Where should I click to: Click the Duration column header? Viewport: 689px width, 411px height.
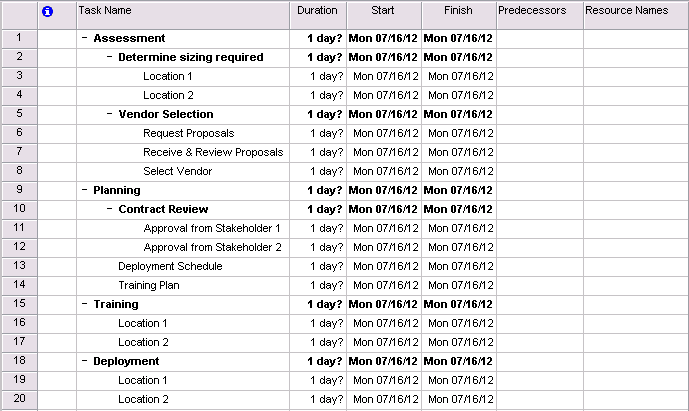pyautogui.click(x=319, y=11)
